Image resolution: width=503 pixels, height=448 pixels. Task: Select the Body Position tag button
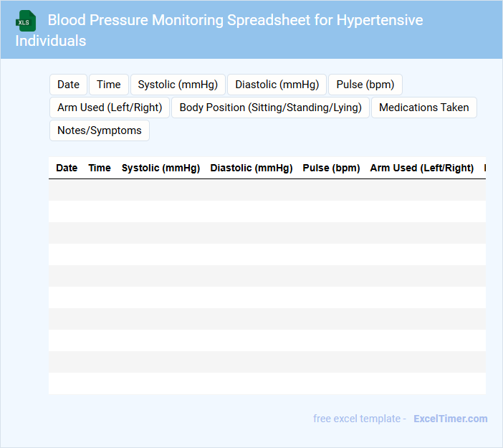[x=271, y=108]
